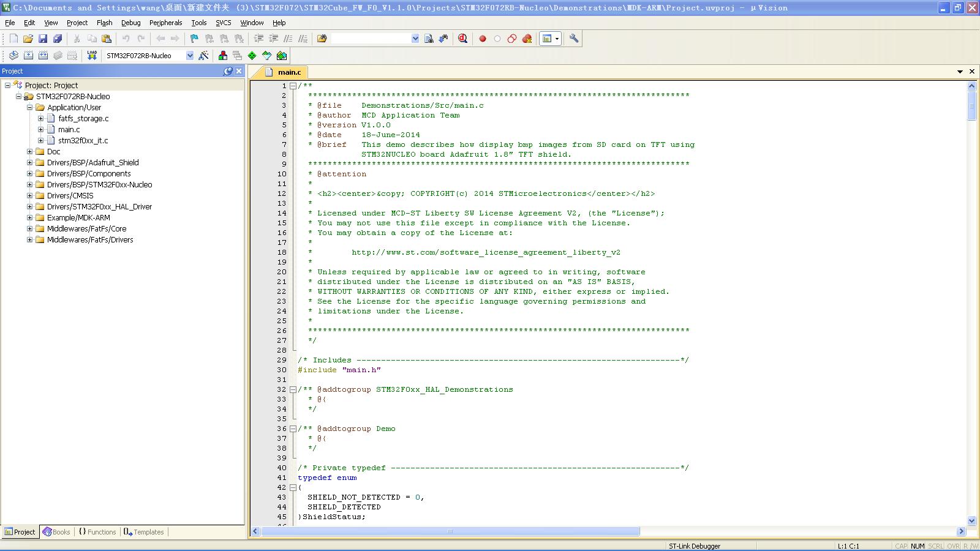Paste from the clipboard using the toolbar icon
The image size is (980, 551).
coord(107,39)
